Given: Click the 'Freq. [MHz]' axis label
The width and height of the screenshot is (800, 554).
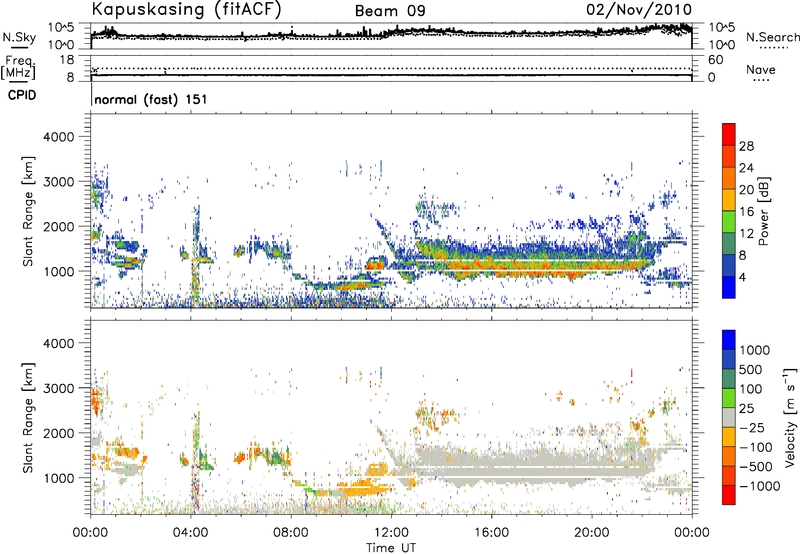Looking at the screenshot, I should tap(18, 67).
